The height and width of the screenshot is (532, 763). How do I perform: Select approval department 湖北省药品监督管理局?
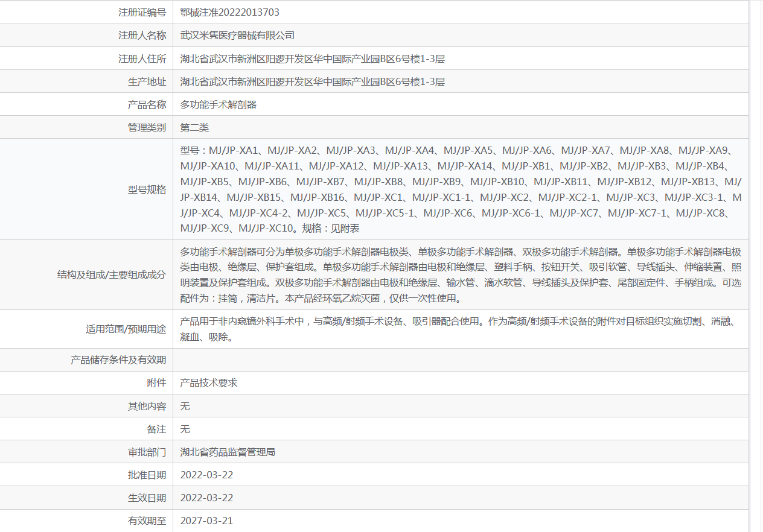[228, 452]
